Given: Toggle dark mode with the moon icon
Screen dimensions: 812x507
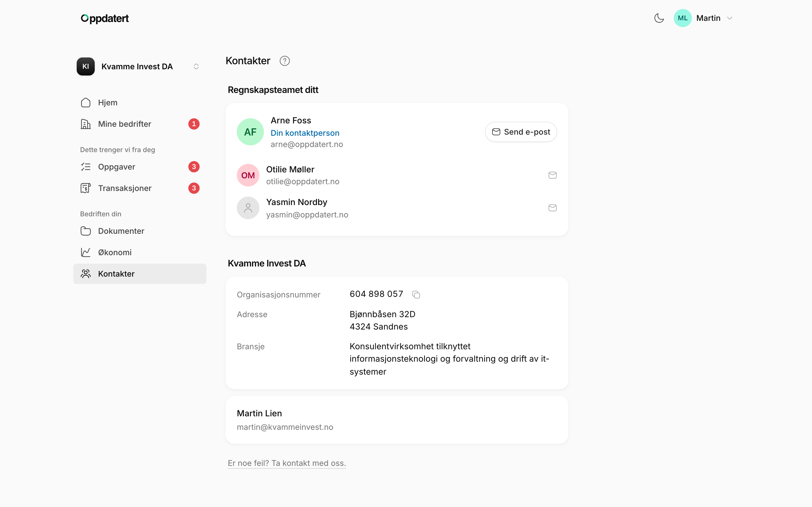Looking at the screenshot, I should [659, 18].
